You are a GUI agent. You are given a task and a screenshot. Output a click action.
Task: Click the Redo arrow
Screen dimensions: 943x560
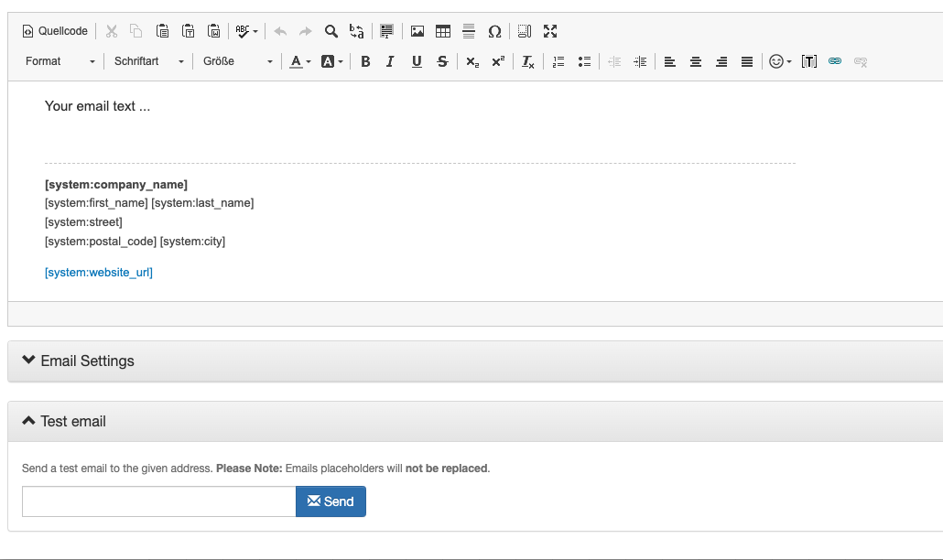tap(306, 31)
